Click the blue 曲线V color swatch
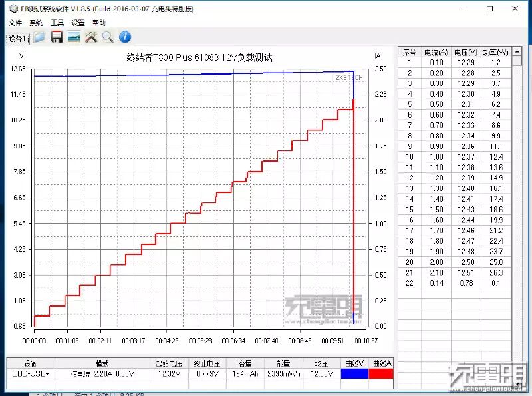The image size is (532, 396). [354, 373]
